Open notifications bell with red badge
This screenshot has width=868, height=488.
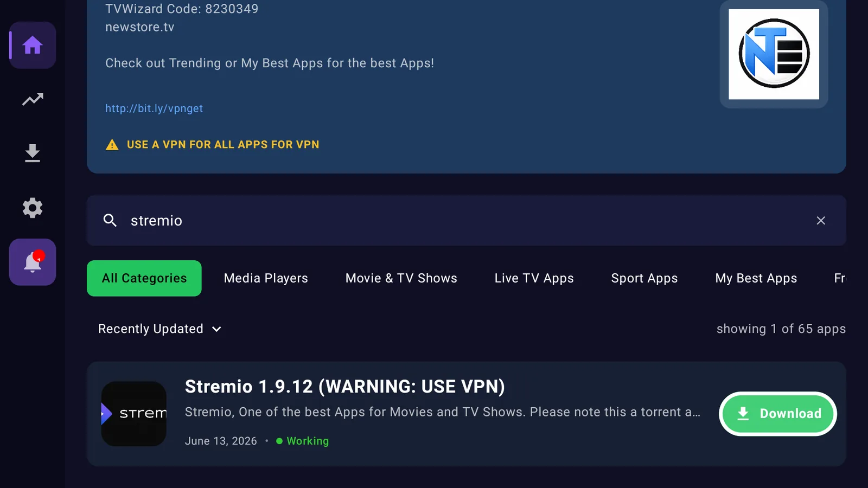(x=33, y=262)
